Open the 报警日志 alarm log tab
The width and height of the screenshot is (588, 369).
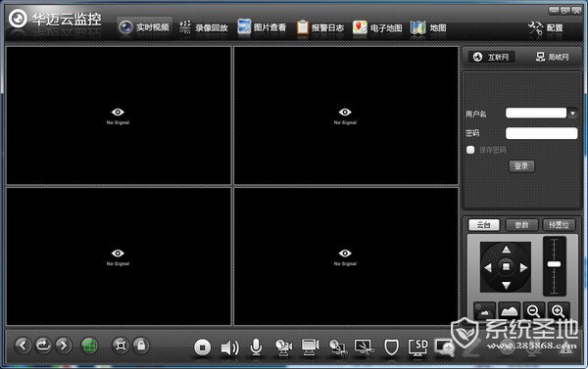(319, 27)
